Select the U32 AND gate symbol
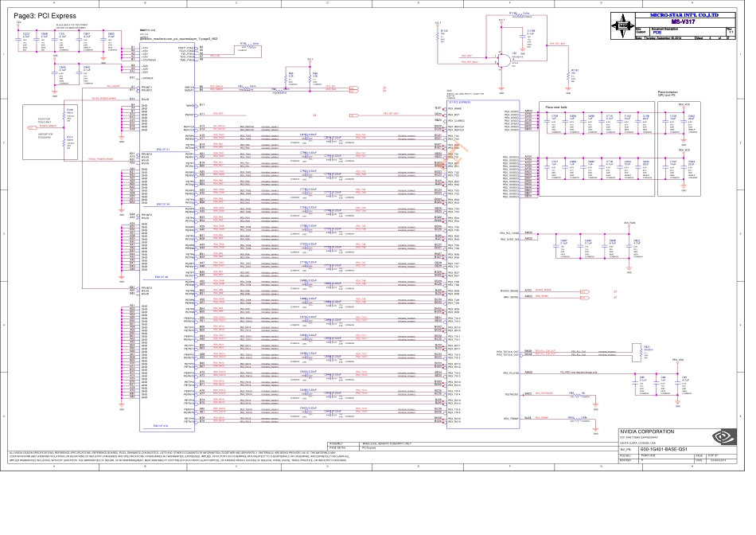Image resolution: width=756 pixels, height=535 pixels. click(x=505, y=59)
